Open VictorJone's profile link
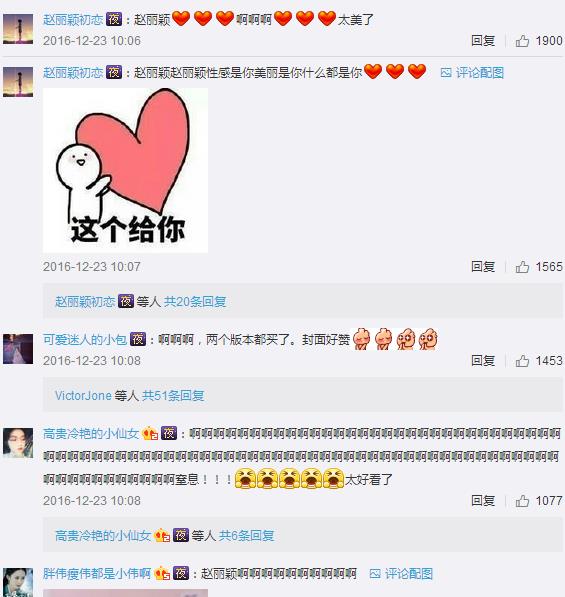Image resolution: width=565 pixels, height=597 pixels. pos(83,396)
